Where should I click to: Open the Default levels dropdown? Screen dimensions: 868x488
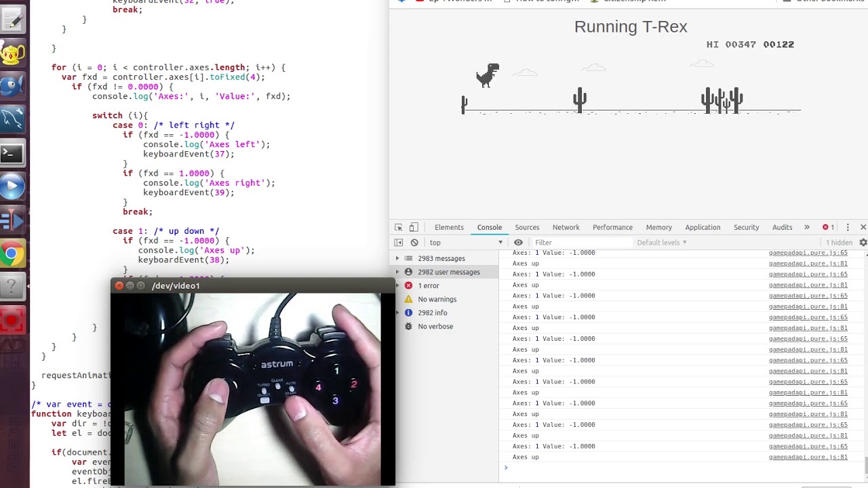(661, 243)
